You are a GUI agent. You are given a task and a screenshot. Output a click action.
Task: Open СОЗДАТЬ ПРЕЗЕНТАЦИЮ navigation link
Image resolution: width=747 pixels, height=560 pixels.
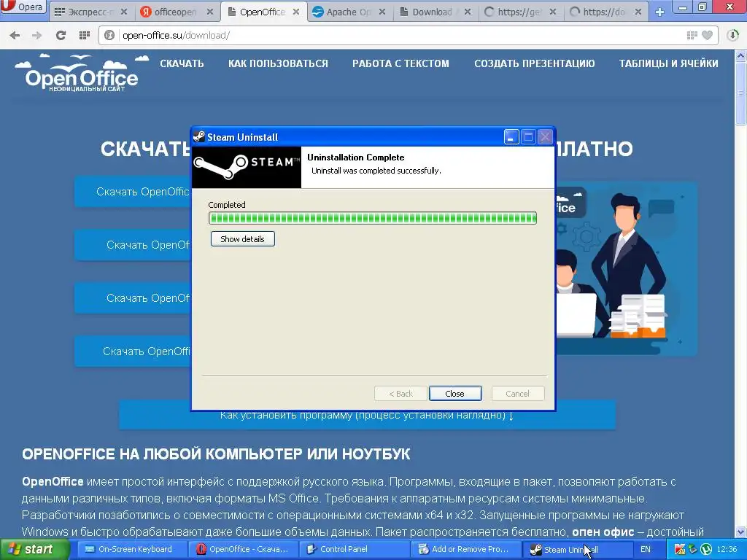click(x=535, y=63)
